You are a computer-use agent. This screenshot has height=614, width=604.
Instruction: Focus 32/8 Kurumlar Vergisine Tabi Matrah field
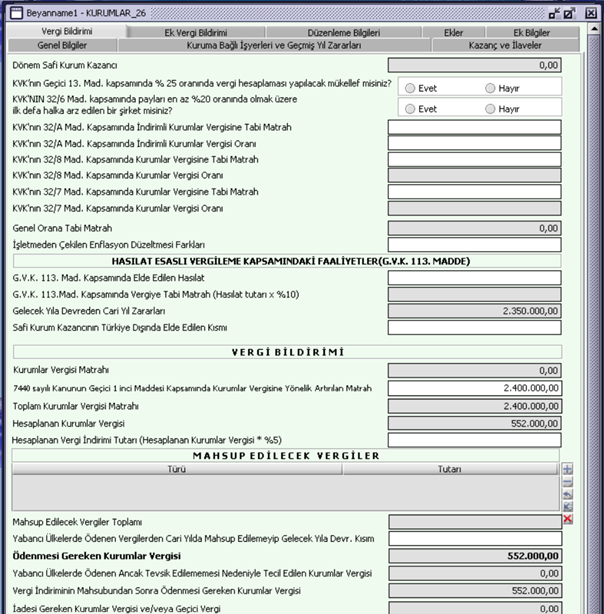(x=474, y=159)
